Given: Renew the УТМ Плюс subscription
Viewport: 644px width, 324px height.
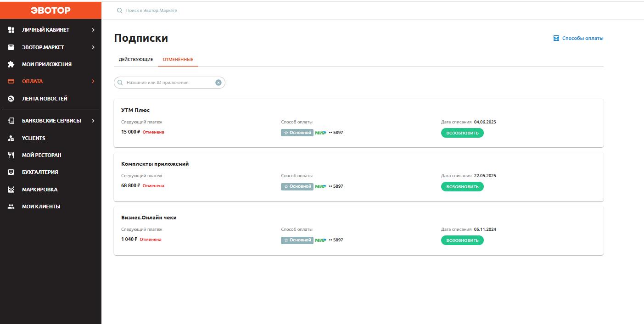Looking at the screenshot, I should coord(462,133).
